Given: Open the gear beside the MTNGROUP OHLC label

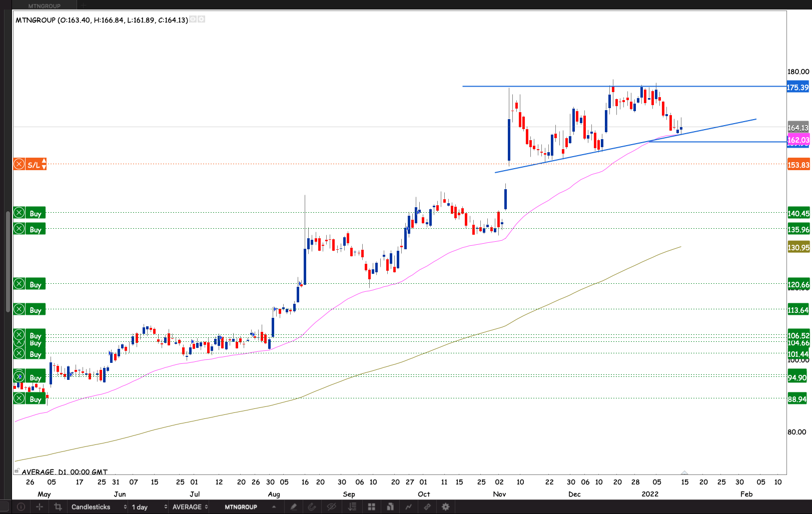Looking at the screenshot, I should click(x=201, y=20).
